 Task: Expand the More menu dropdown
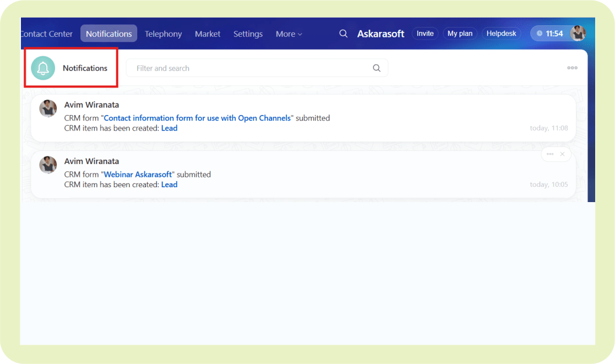[x=289, y=34]
